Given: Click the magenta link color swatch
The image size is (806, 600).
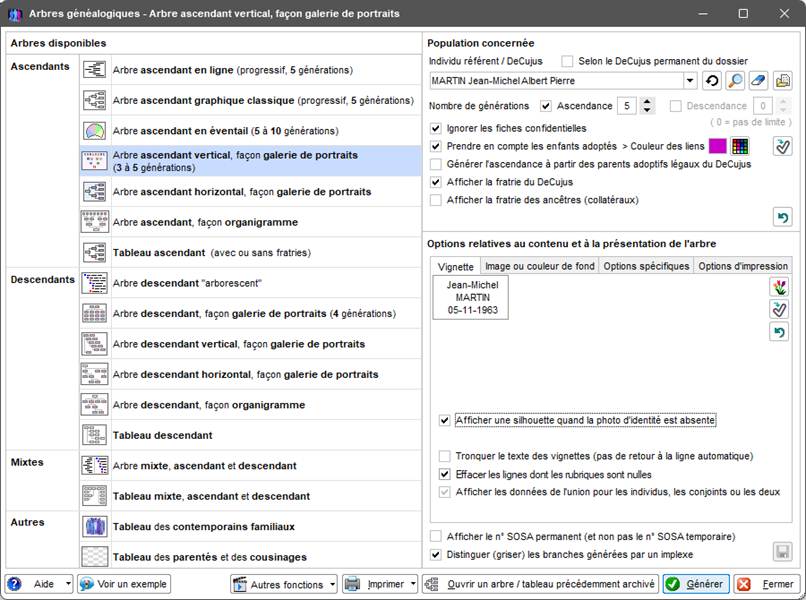Looking at the screenshot, I should tap(717, 147).
